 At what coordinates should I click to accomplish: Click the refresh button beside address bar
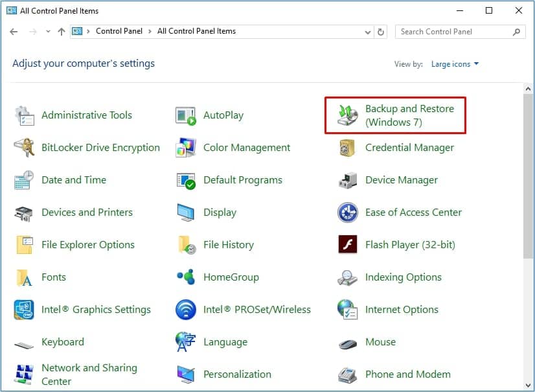[x=381, y=32]
